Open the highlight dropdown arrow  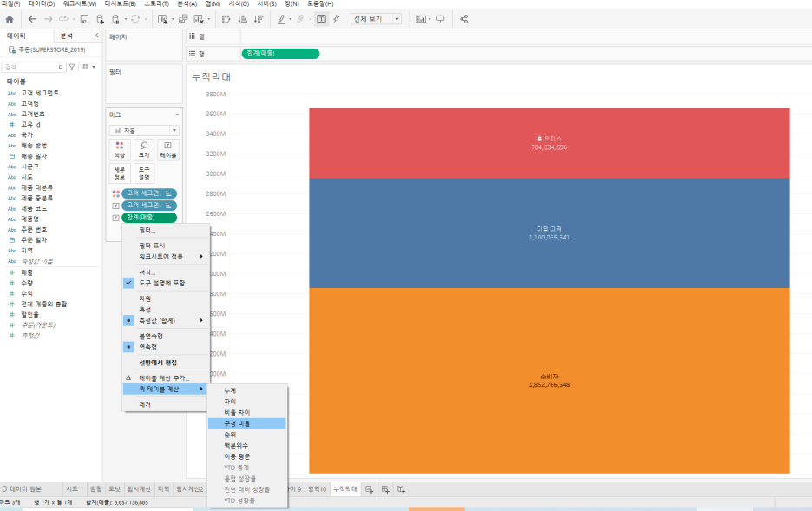pyautogui.click(x=290, y=20)
